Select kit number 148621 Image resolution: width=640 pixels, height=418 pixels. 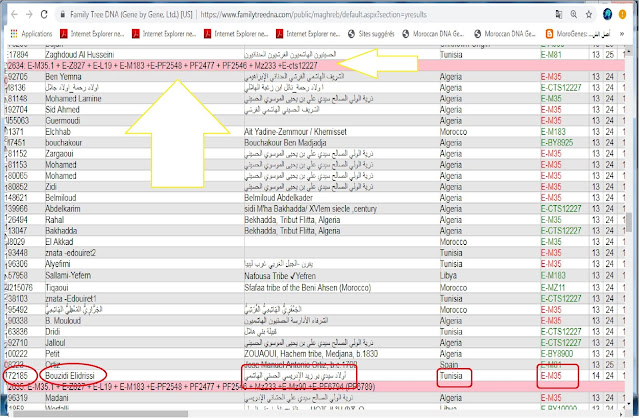17,198
